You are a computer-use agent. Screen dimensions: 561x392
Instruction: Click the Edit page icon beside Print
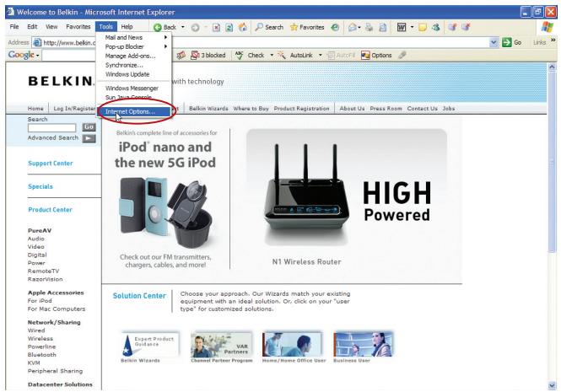pos(383,27)
